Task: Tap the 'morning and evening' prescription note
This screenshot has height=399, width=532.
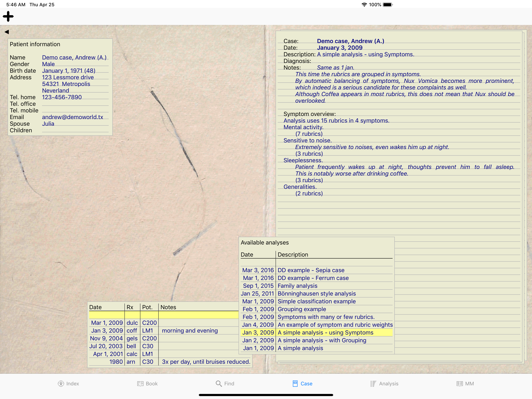Action: click(190, 331)
